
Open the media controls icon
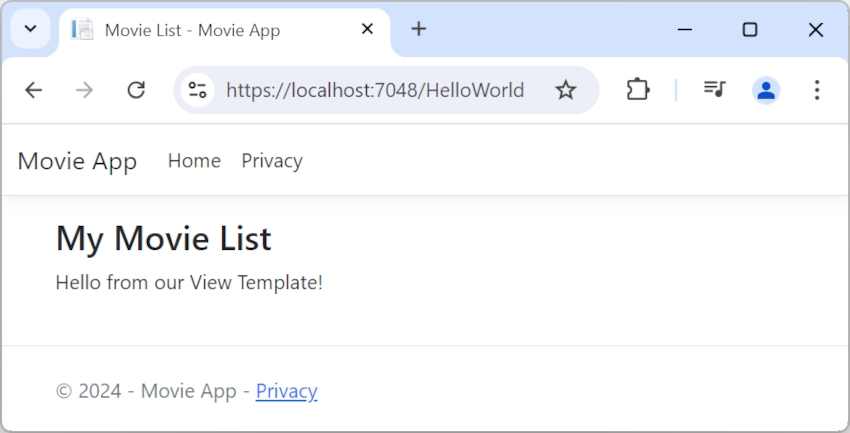714,89
